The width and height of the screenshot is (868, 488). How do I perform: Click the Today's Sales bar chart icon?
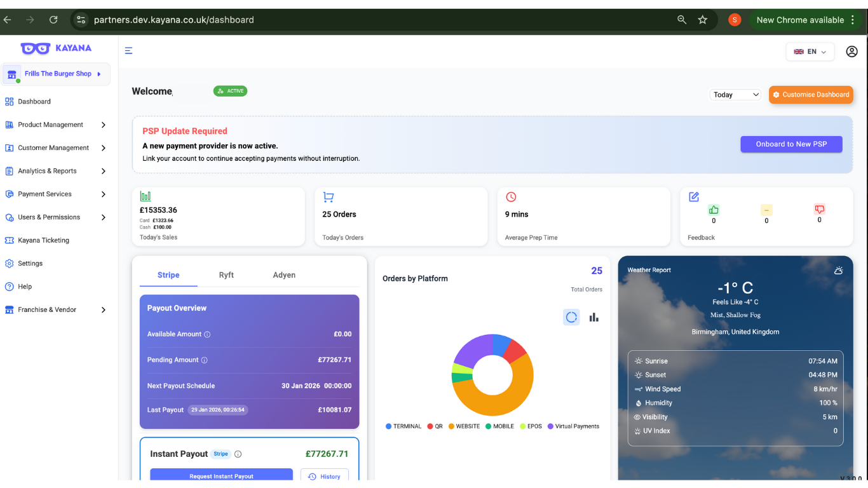(146, 196)
